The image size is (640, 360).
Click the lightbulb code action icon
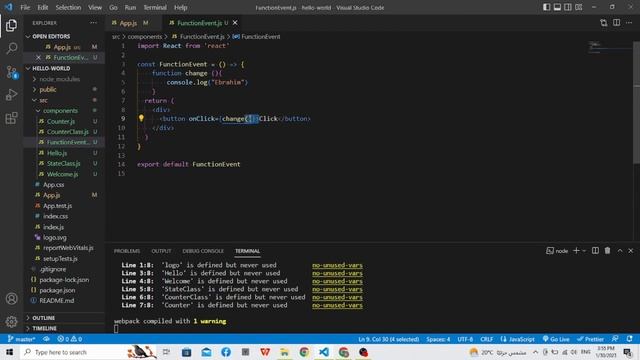click(x=141, y=118)
